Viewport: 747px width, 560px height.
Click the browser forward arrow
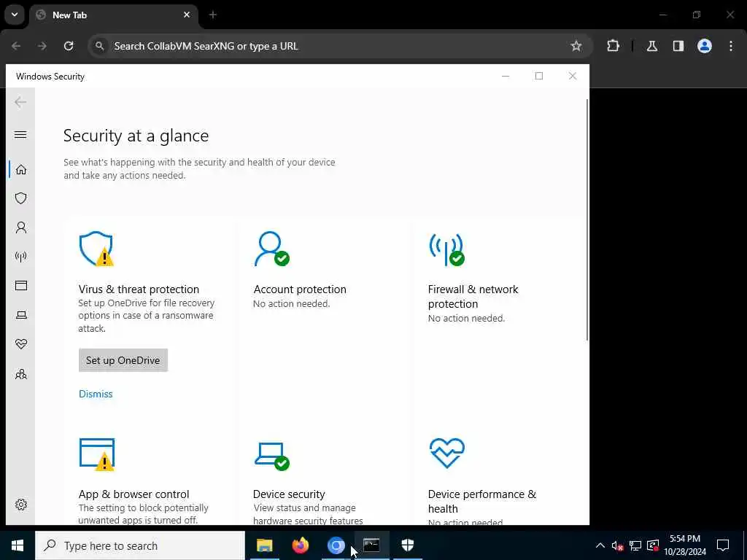[x=42, y=46]
